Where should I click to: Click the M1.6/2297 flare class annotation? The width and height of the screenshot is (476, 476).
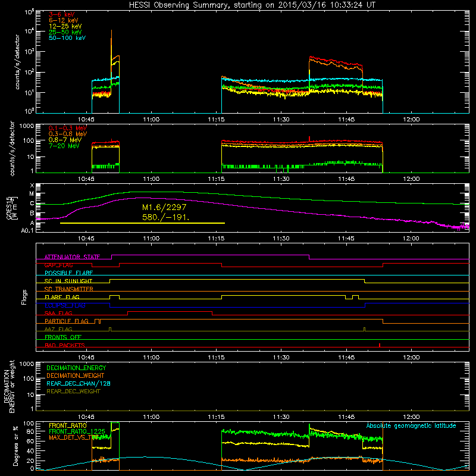tap(164, 207)
